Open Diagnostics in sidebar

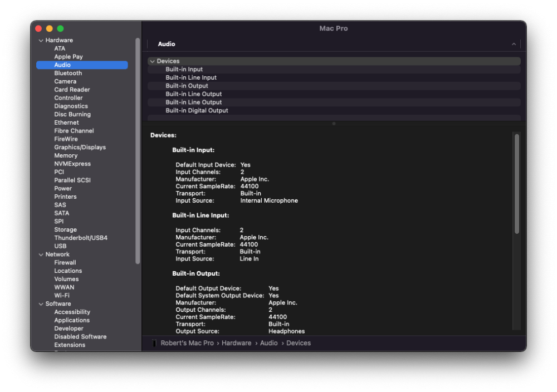tap(71, 106)
